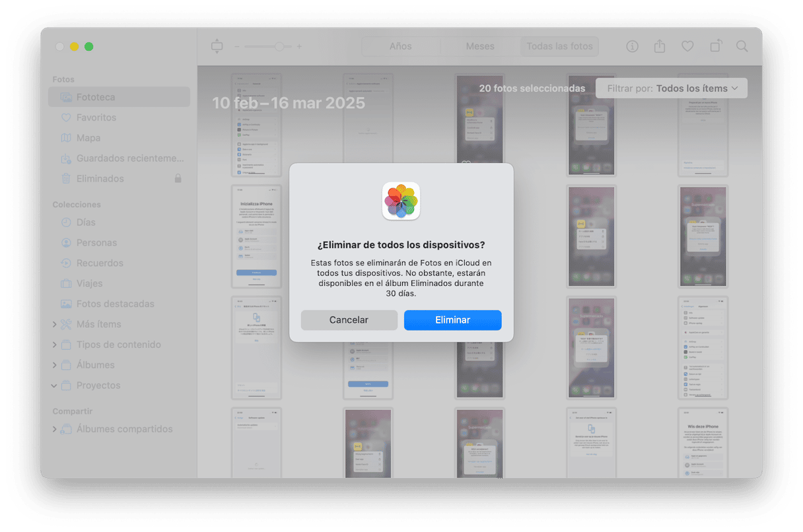Click the thumbnail zoom slider knob
Viewport: 803px width, 532px height.
point(279,46)
